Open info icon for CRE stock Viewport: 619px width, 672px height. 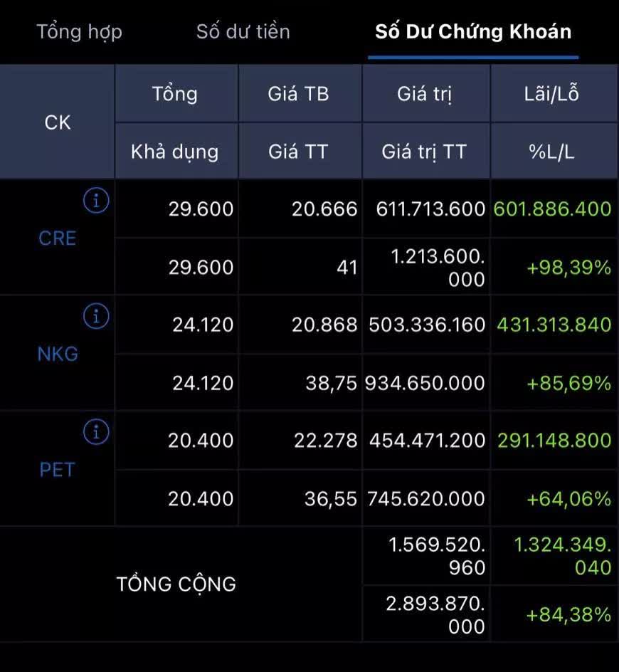coord(96,201)
